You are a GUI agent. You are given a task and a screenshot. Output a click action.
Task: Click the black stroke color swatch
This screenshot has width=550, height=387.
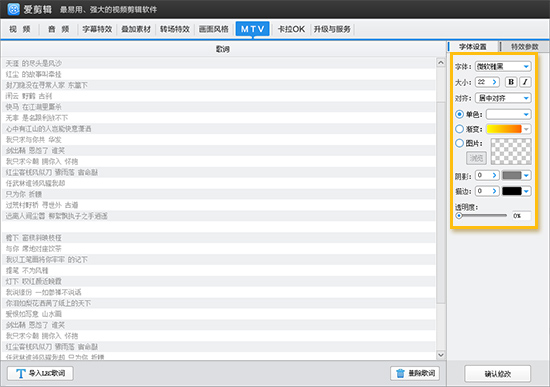(512, 191)
